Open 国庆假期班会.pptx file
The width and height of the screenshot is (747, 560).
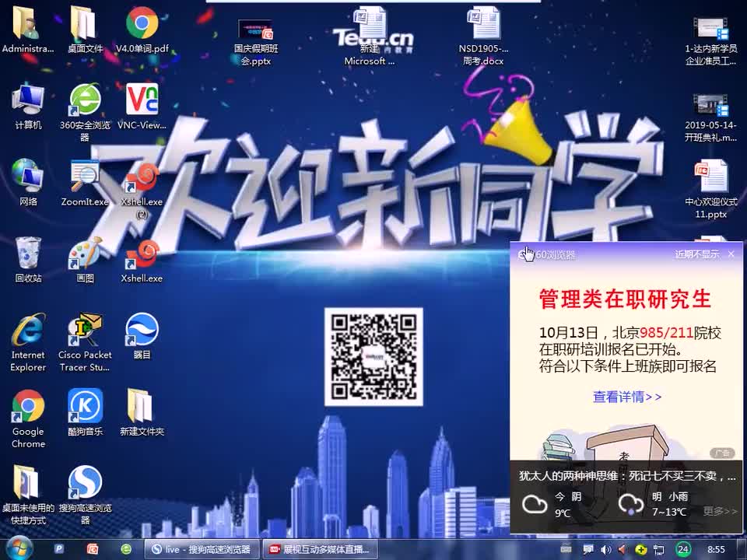(x=256, y=42)
